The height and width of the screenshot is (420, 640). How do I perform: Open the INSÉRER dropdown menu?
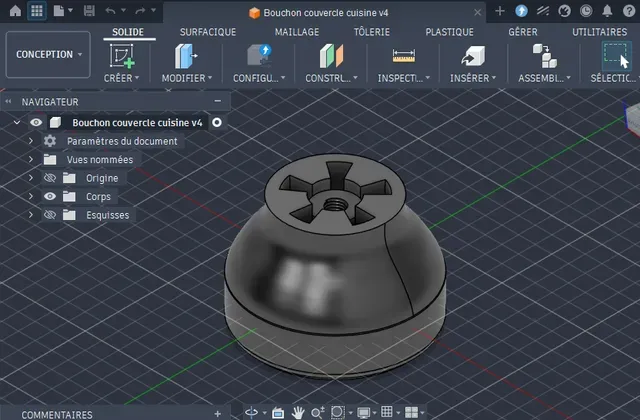[473, 78]
